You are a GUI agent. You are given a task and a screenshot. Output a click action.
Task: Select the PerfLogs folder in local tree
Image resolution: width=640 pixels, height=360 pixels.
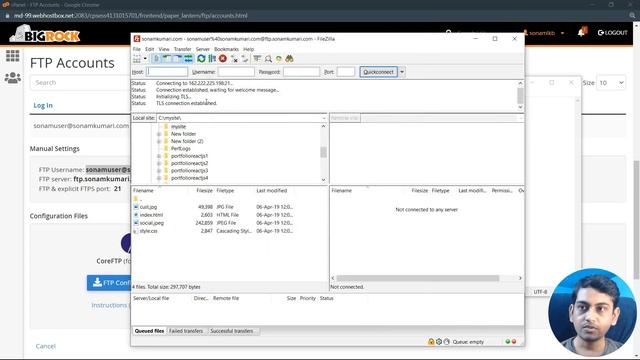[x=181, y=149]
